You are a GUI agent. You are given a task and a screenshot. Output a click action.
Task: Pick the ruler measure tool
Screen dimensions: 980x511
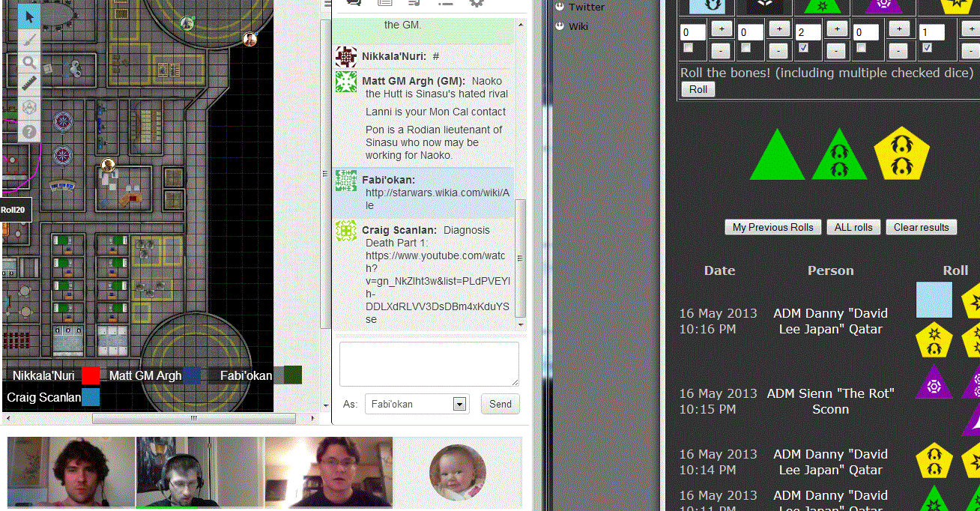[29, 84]
